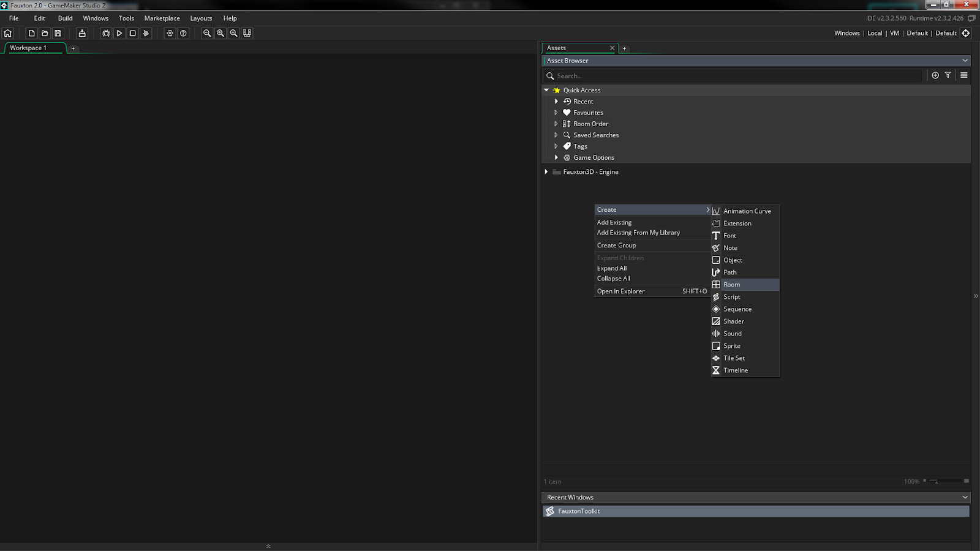Click the Create Executable toolbar icon
980x551 pixels.
[82, 33]
